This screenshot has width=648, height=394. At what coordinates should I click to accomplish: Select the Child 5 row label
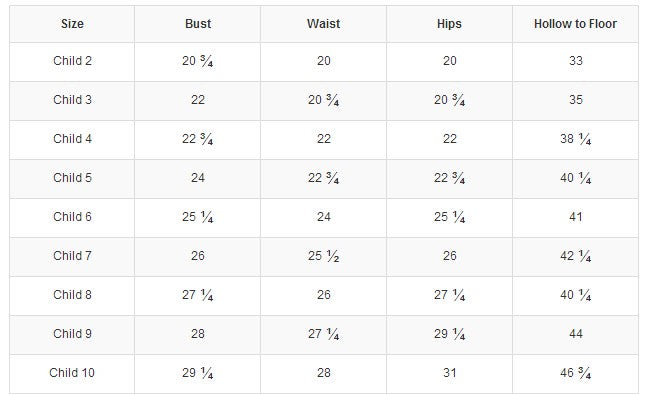coord(72,178)
